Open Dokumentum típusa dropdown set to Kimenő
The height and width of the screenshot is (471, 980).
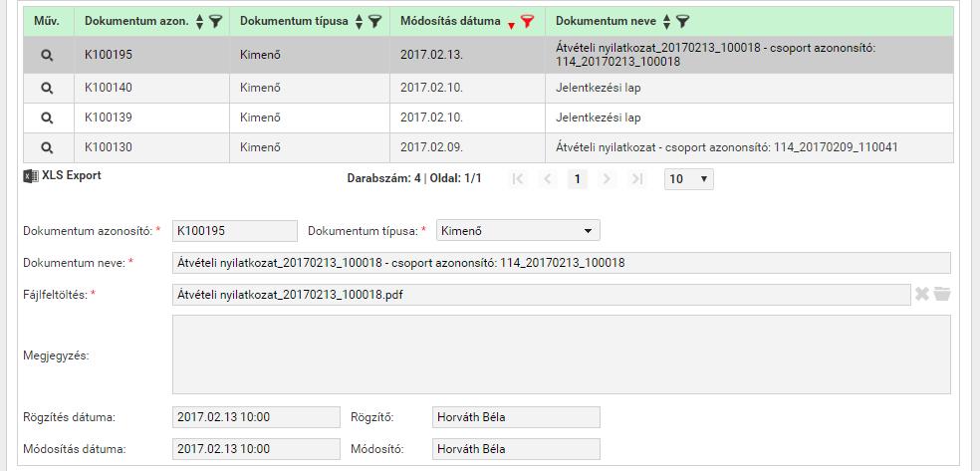(518, 230)
